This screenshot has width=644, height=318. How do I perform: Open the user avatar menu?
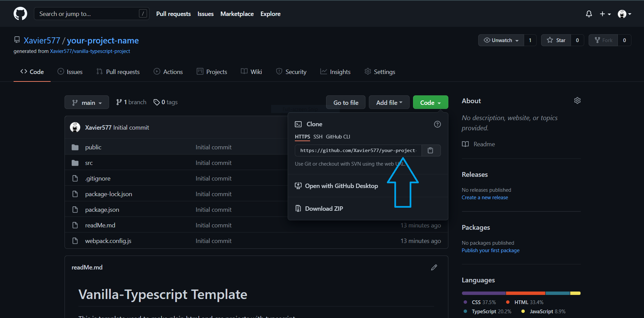pos(624,14)
